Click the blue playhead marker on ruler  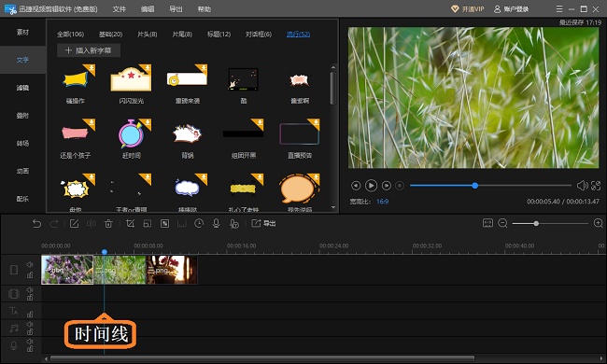[105, 252]
